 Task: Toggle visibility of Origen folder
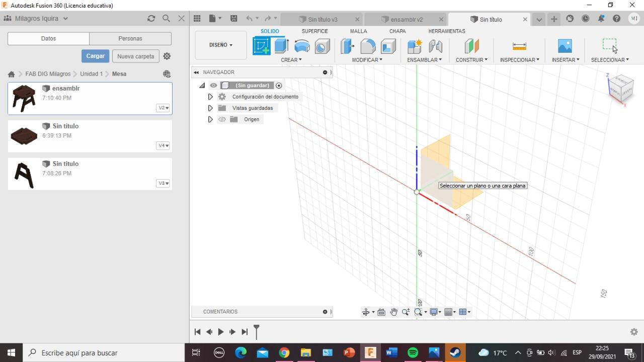222,119
